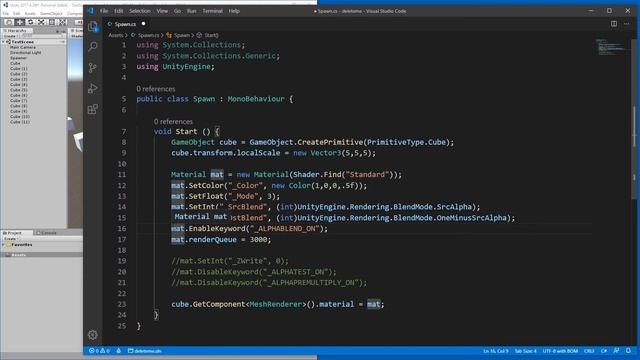The width and height of the screenshot is (640, 360).
Task: Expand Favorites folder in Unity Project
Action: pos(4,245)
